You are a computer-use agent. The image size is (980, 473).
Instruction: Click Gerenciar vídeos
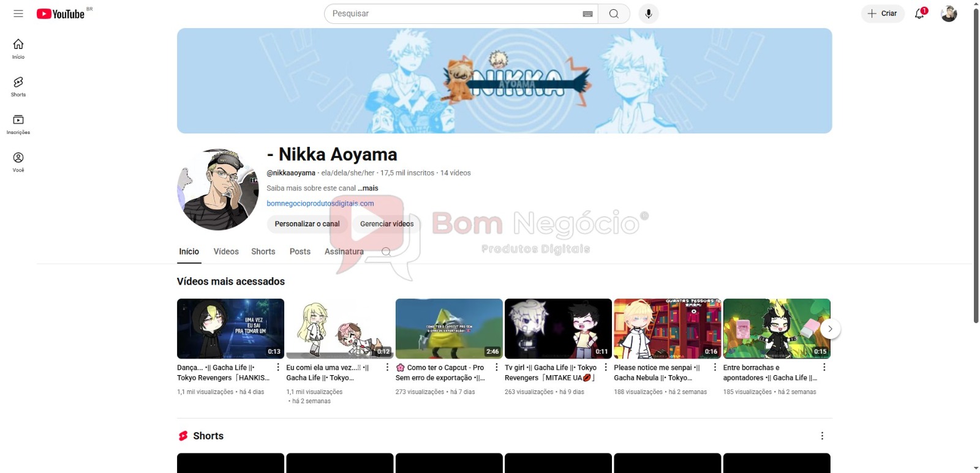click(x=387, y=224)
